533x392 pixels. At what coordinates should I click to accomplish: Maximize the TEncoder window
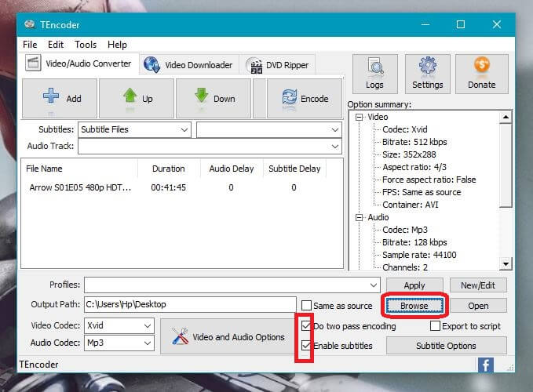click(x=461, y=24)
